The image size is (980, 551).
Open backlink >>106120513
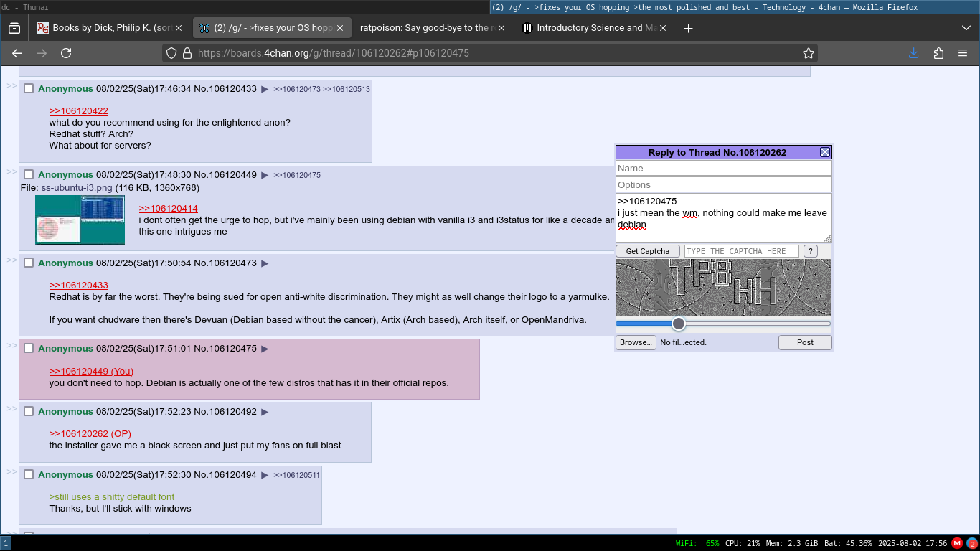click(x=347, y=90)
